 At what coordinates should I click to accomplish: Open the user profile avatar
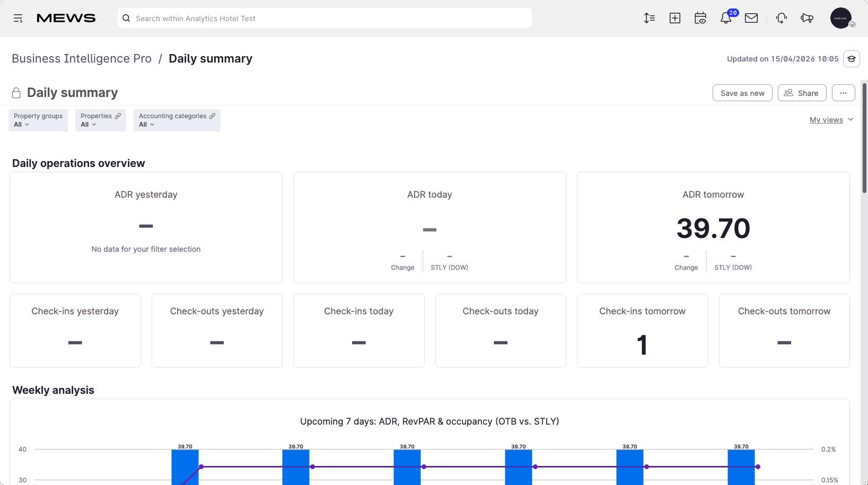(841, 18)
